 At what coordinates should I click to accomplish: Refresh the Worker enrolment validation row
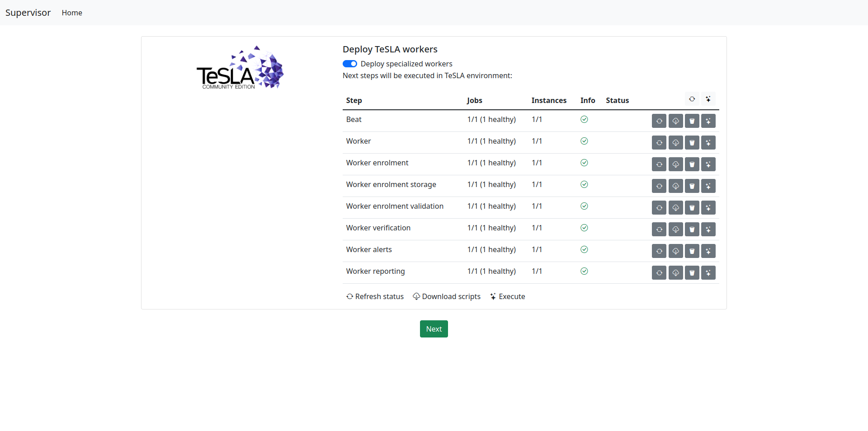click(659, 208)
